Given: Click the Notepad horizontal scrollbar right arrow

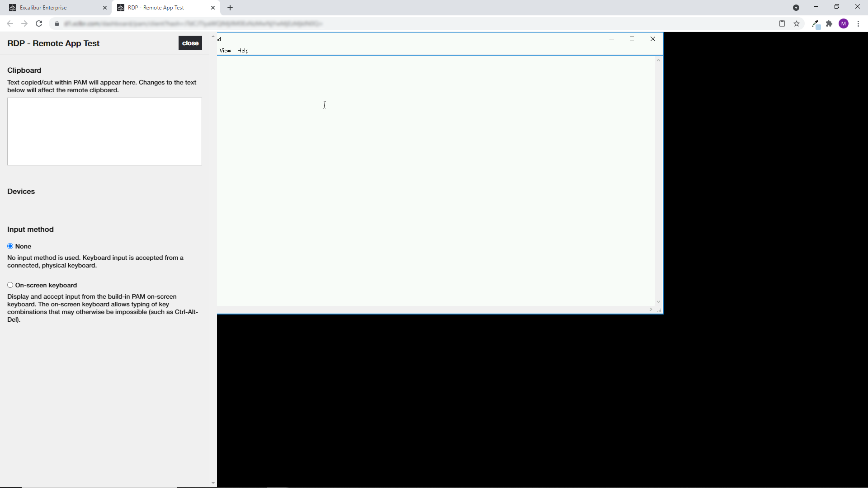Looking at the screenshot, I should [x=651, y=310].
